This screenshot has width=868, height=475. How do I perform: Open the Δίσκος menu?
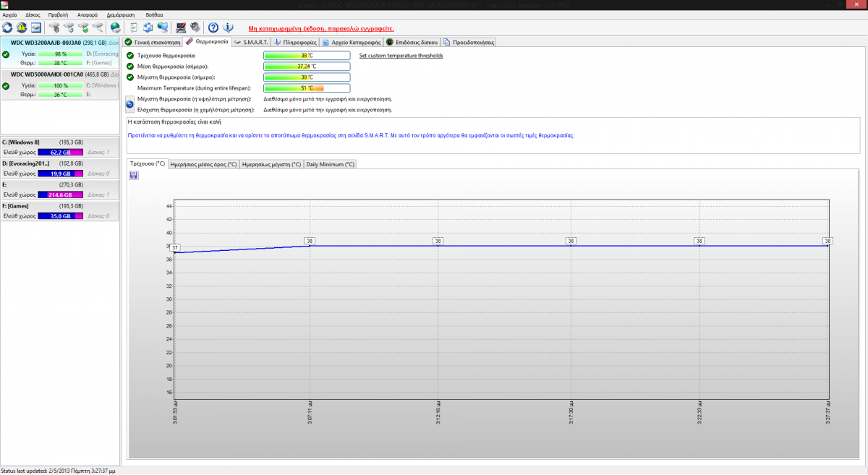tap(33, 14)
